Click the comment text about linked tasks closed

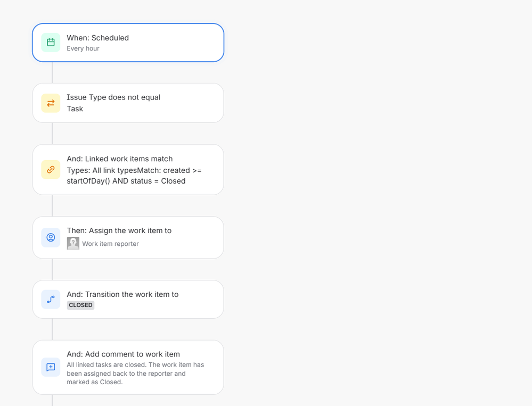(x=135, y=374)
